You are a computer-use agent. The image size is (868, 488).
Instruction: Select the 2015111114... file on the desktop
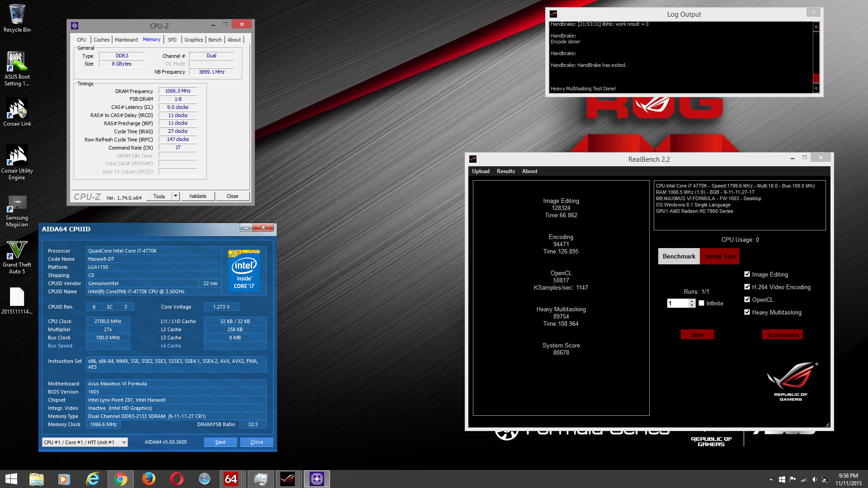tap(17, 301)
